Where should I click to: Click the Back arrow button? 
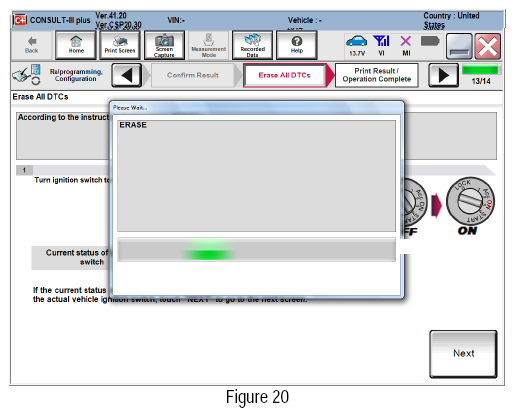(32, 45)
